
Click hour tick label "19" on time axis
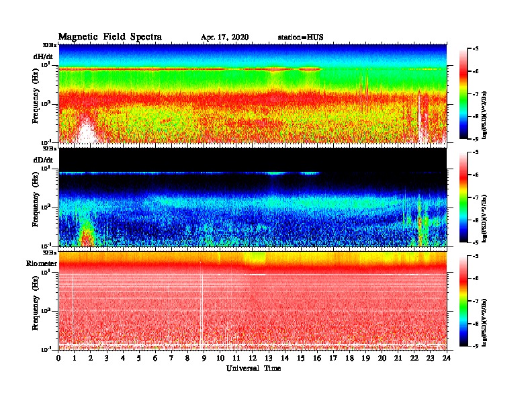[365, 358]
